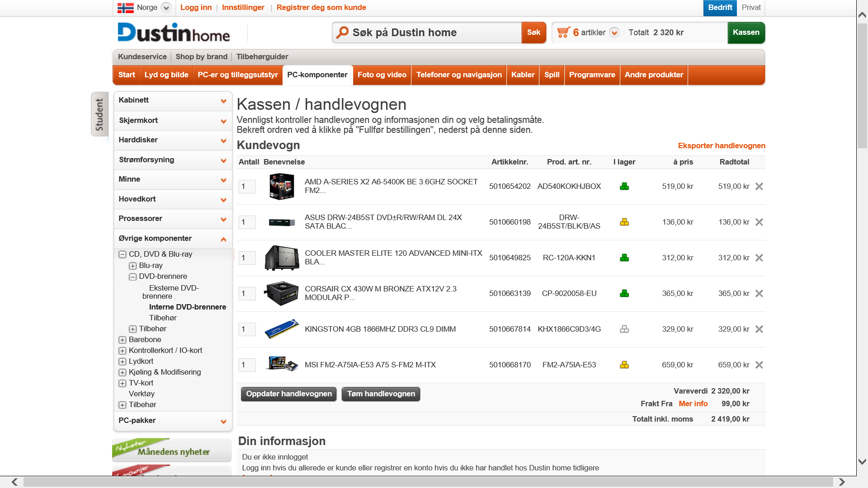Click quantity field for Kingston memory
The height and width of the screenshot is (488, 868).
[247, 329]
